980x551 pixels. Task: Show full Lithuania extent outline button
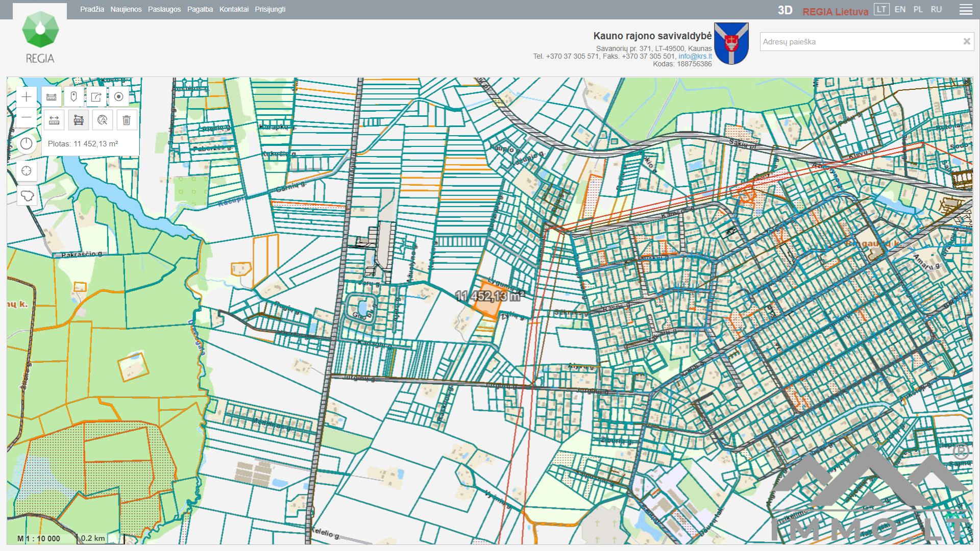pyautogui.click(x=27, y=196)
